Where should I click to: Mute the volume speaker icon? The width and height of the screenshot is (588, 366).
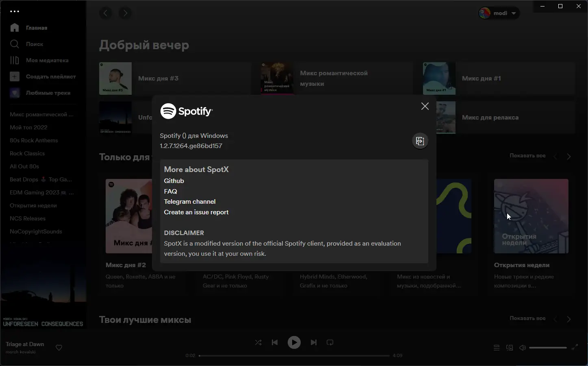pyautogui.click(x=523, y=348)
